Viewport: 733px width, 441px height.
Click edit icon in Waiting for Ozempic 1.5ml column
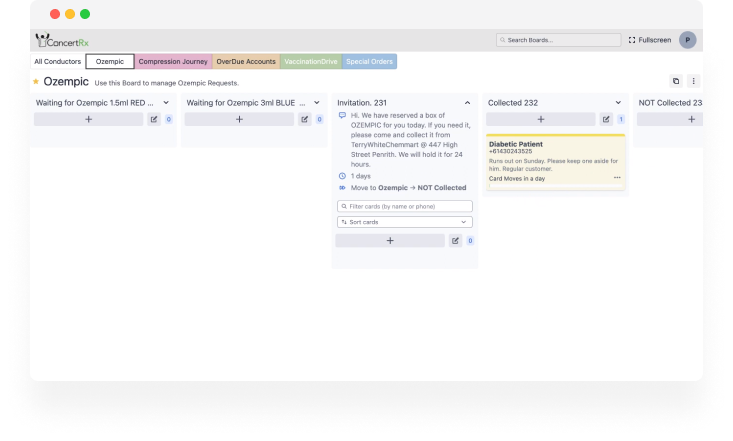coord(154,119)
